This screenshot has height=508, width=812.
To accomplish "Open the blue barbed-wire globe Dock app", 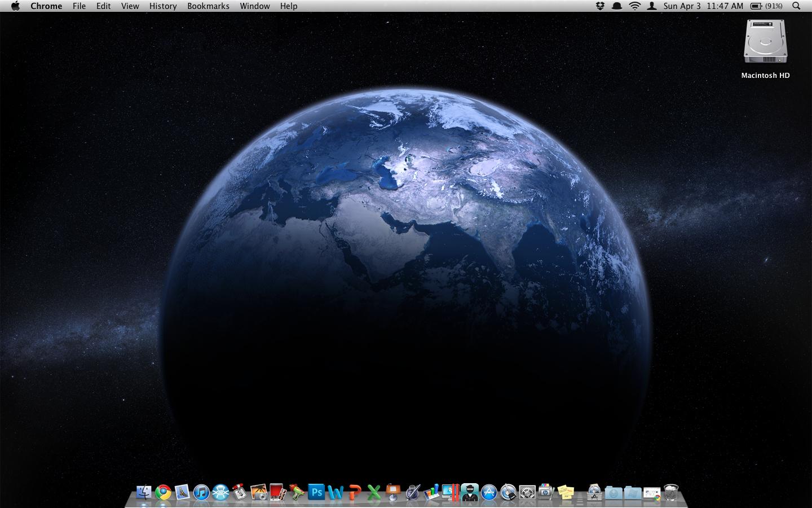I will click(220, 492).
